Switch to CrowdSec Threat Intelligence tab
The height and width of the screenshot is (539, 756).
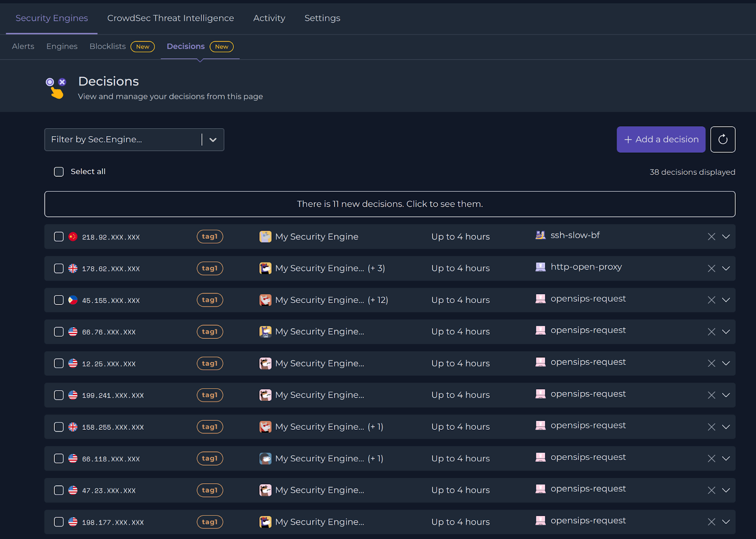coord(171,18)
